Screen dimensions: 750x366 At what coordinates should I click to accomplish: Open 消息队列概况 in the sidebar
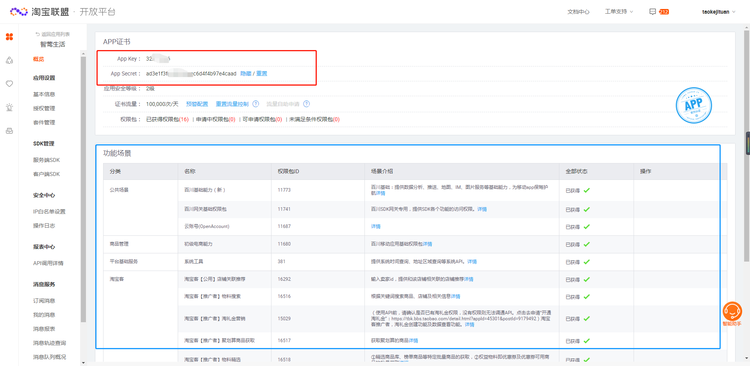[x=49, y=357]
